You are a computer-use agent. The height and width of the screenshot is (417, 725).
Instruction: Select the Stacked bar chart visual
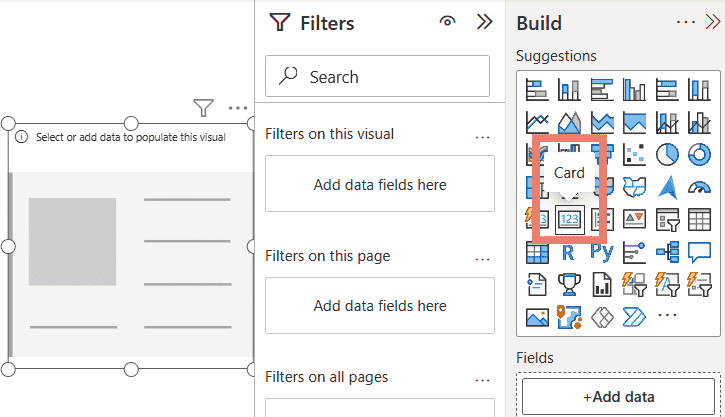pyautogui.click(x=537, y=90)
